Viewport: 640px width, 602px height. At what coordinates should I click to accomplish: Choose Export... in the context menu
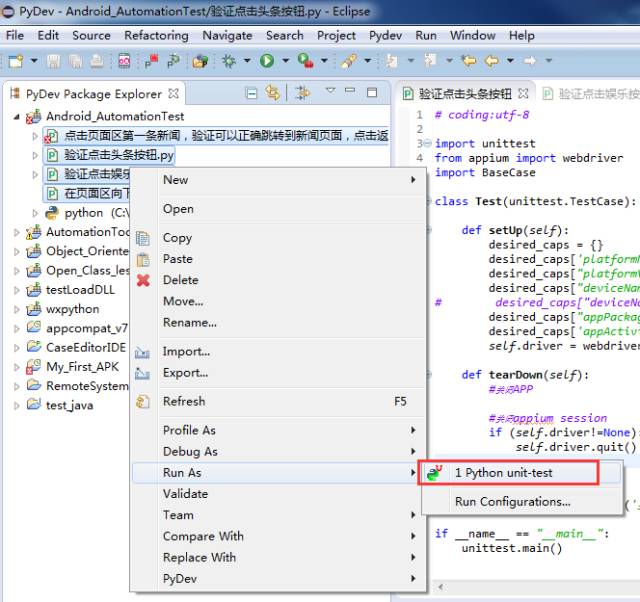(279, 373)
